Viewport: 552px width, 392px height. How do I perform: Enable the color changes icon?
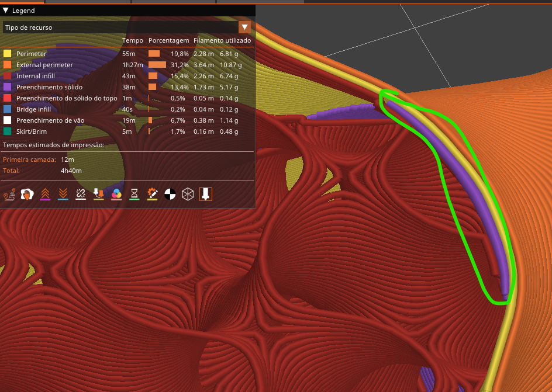[116, 193]
